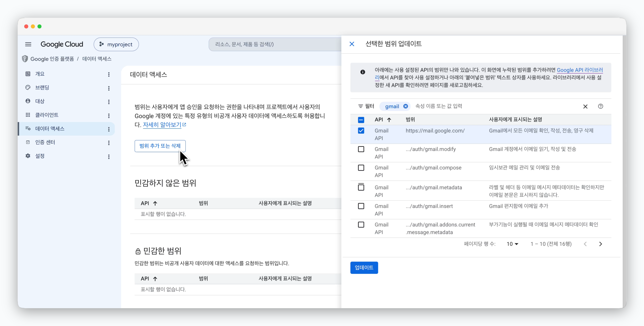The height and width of the screenshot is (326, 644).
Task: Uncheck the https://mail.google.com/ scope
Action: click(x=361, y=131)
